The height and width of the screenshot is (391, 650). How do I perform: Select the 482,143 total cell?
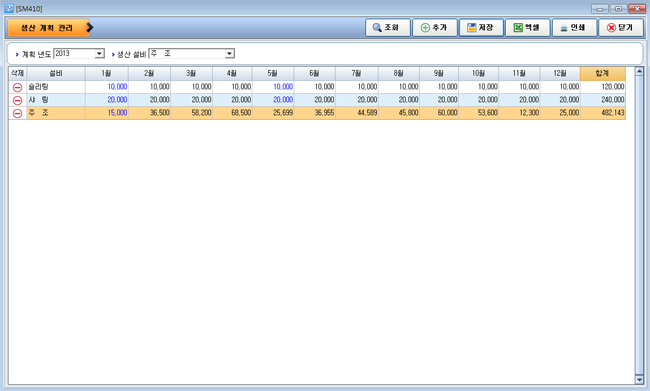(603, 113)
